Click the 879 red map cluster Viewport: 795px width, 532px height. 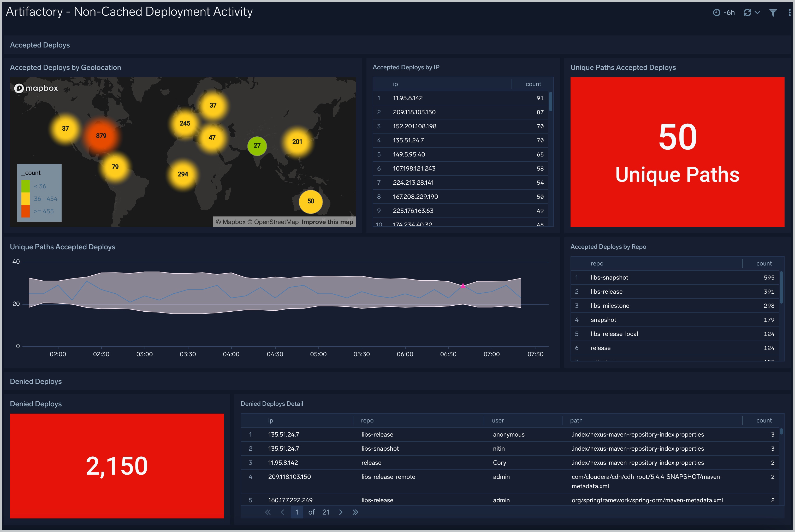tap(101, 136)
